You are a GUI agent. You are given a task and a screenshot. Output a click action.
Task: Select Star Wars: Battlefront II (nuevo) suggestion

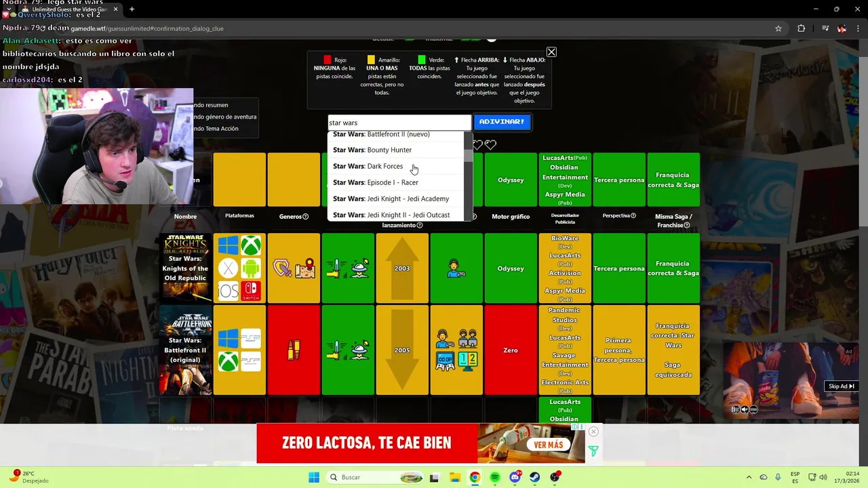[x=395, y=135]
